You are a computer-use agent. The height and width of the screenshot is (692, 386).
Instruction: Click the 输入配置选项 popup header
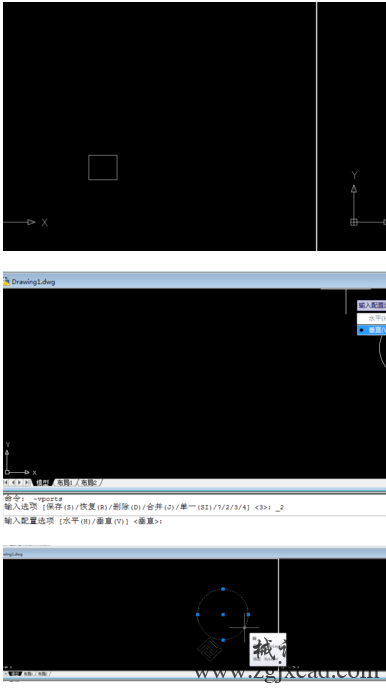click(371, 305)
